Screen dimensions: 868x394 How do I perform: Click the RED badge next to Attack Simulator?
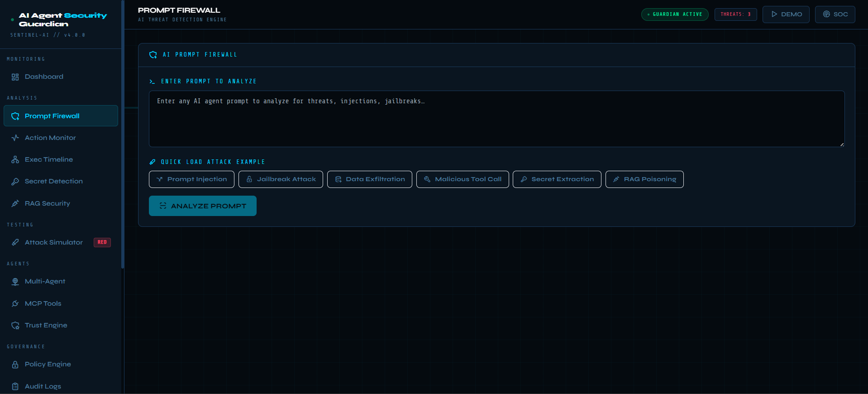(x=102, y=242)
